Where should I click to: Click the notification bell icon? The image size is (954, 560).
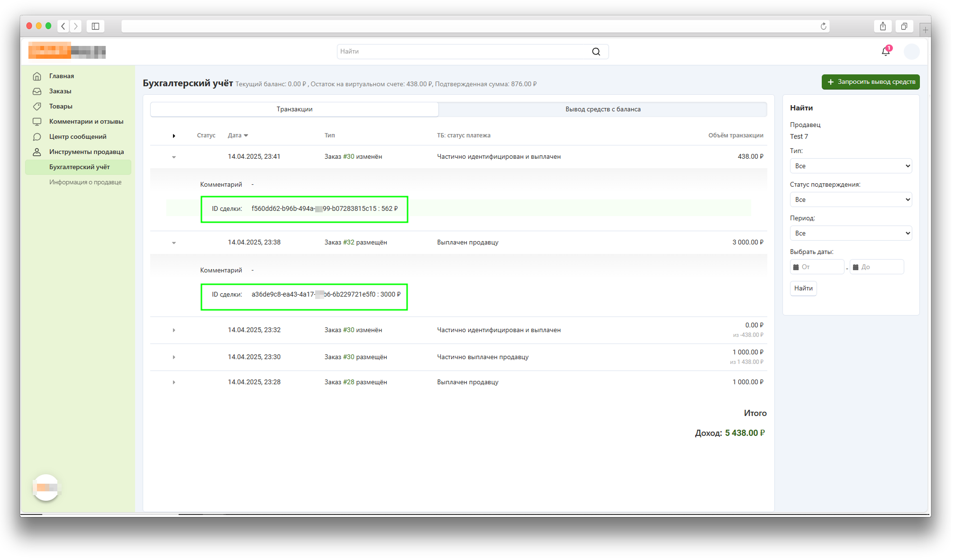pos(885,51)
